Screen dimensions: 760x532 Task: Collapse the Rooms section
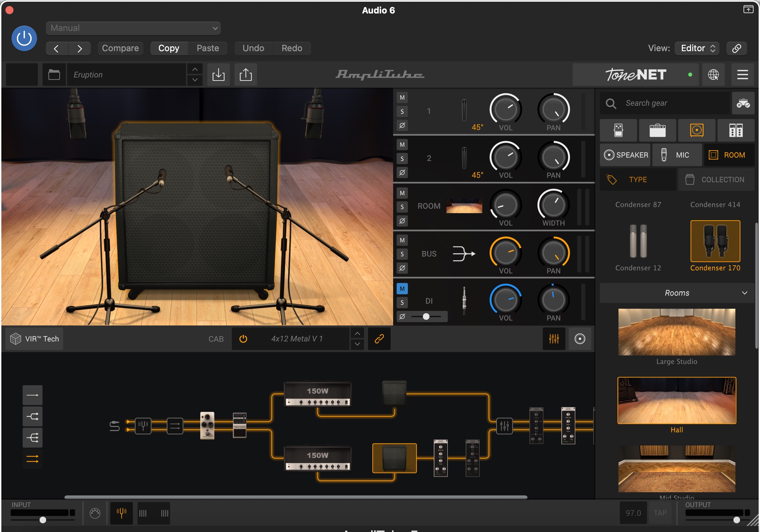(x=677, y=293)
